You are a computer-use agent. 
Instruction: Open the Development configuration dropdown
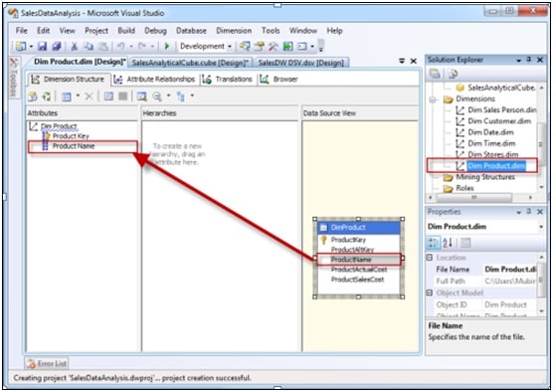(x=206, y=47)
